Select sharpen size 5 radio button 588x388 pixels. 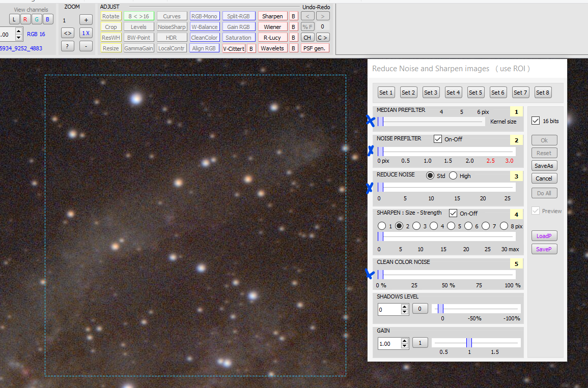pyautogui.click(x=451, y=226)
